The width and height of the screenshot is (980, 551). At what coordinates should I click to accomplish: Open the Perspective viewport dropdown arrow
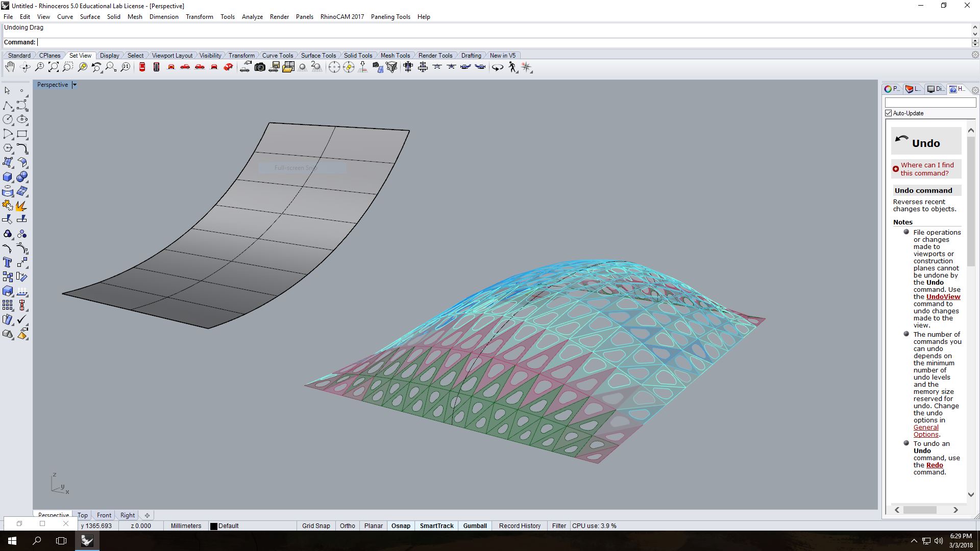[x=75, y=85]
